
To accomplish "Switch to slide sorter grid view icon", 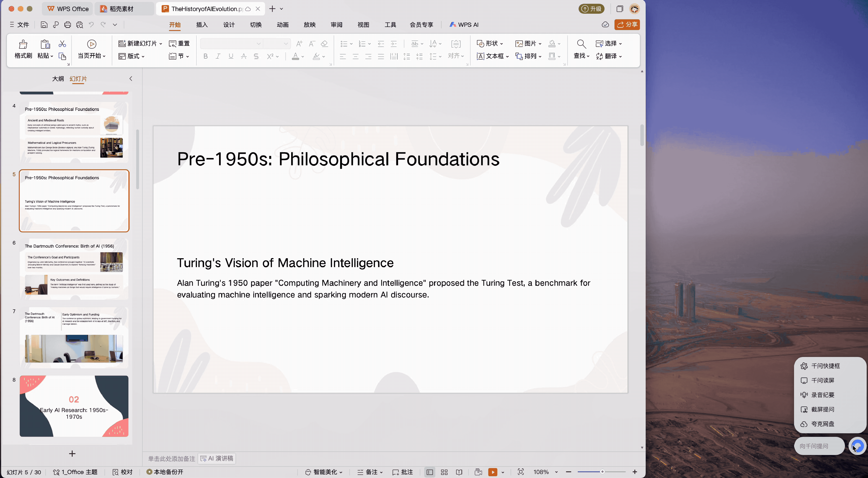I will (444, 472).
